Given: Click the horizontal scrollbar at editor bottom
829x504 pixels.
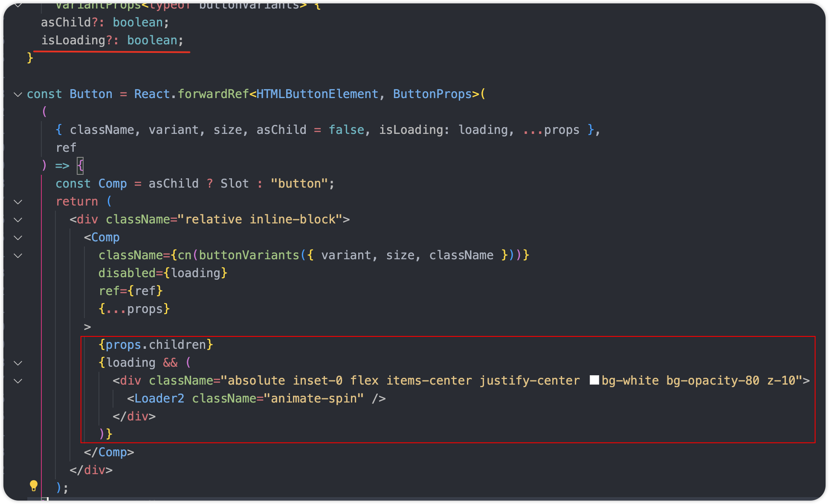Looking at the screenshot, I should point(426,498).
